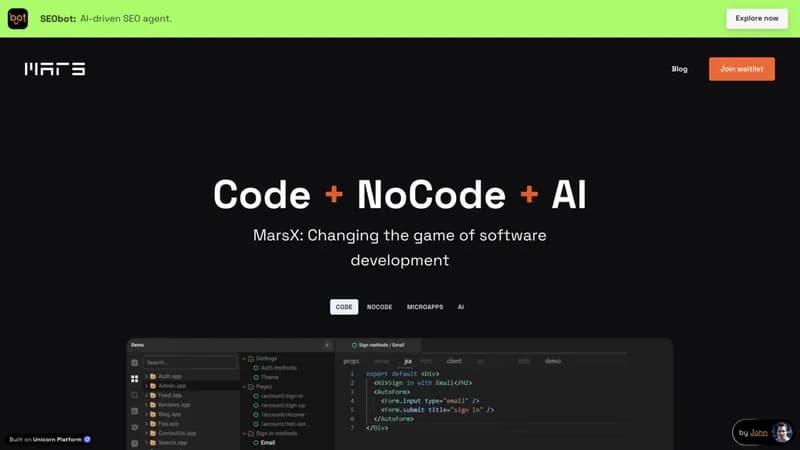
Task: Click the circle icon beside Theme
Action: tap(256, 377)
